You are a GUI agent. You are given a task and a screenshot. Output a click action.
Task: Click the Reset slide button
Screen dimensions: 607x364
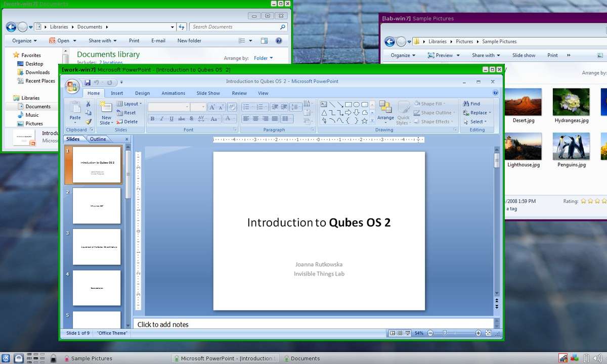126,113
